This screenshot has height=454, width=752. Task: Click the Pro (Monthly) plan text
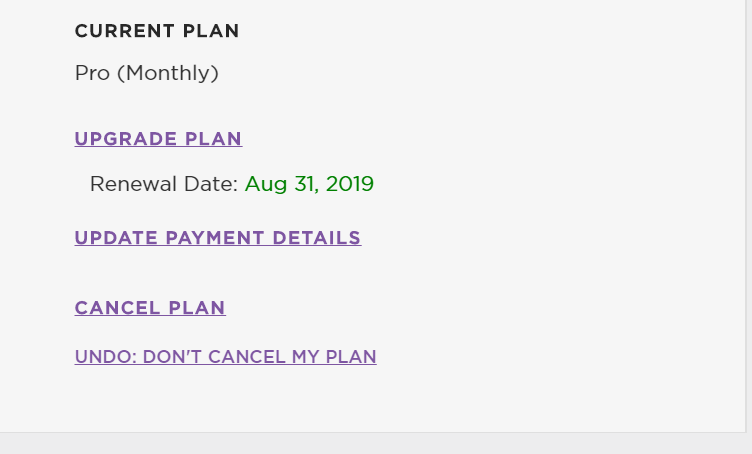(146, 73)
